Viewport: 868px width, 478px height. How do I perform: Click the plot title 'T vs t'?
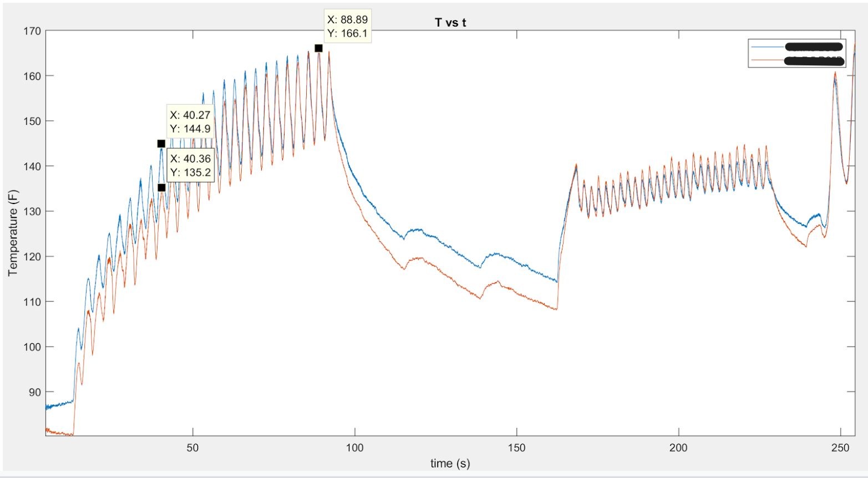coord(450,23)
